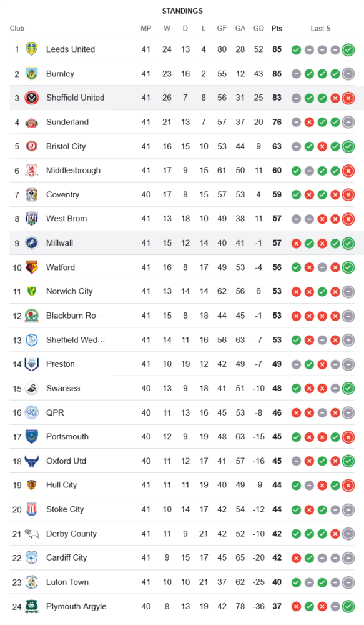
Task: Click the Leeds United club crest
Action: 32,49
